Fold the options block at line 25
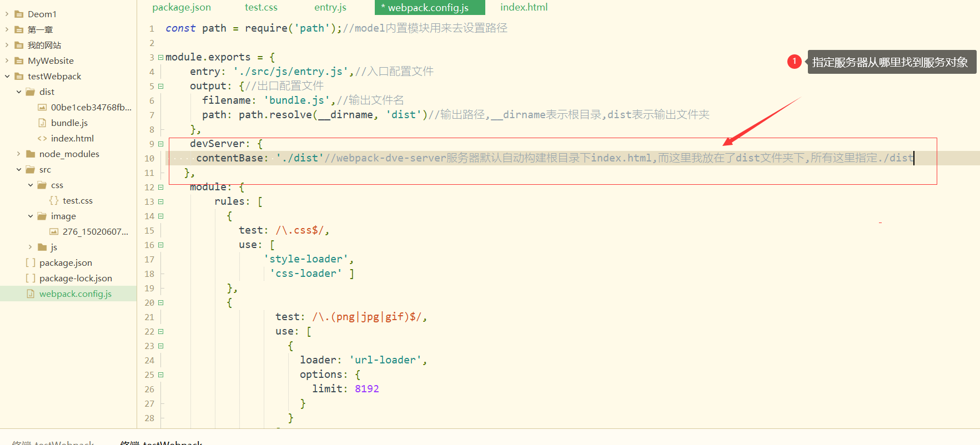Viewport: 980px width, 445px height. tap(160, 375)
